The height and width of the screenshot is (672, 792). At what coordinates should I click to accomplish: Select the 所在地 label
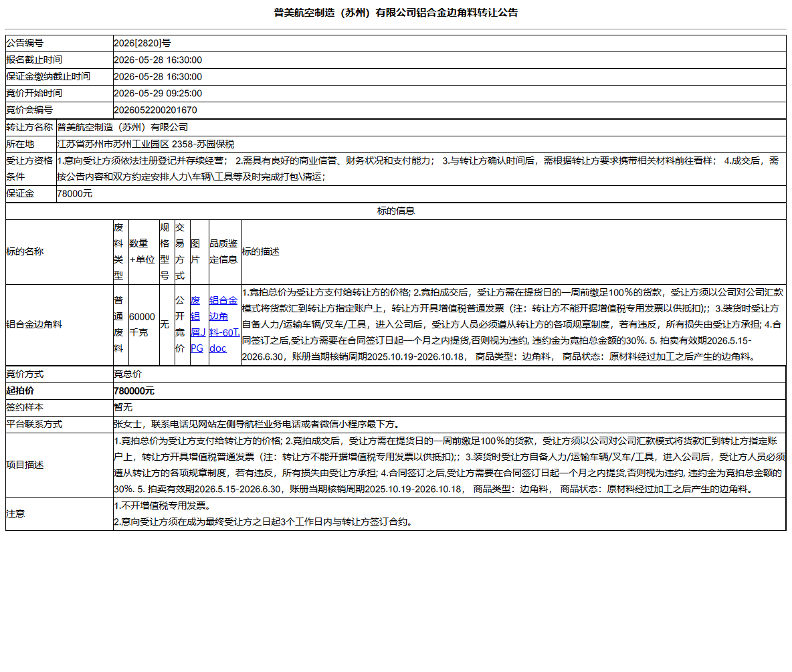[x=20, y=144]
